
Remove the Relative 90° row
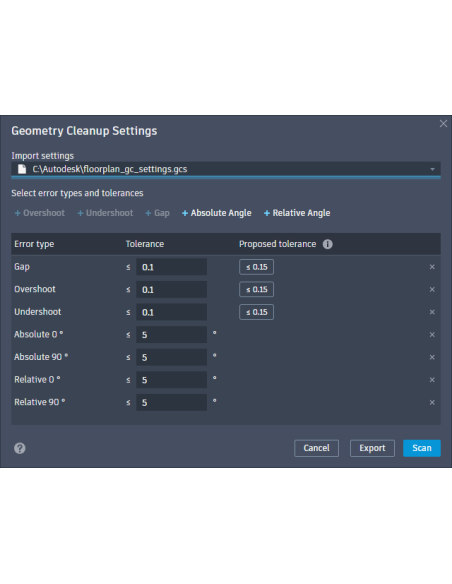tap(432, 402)
